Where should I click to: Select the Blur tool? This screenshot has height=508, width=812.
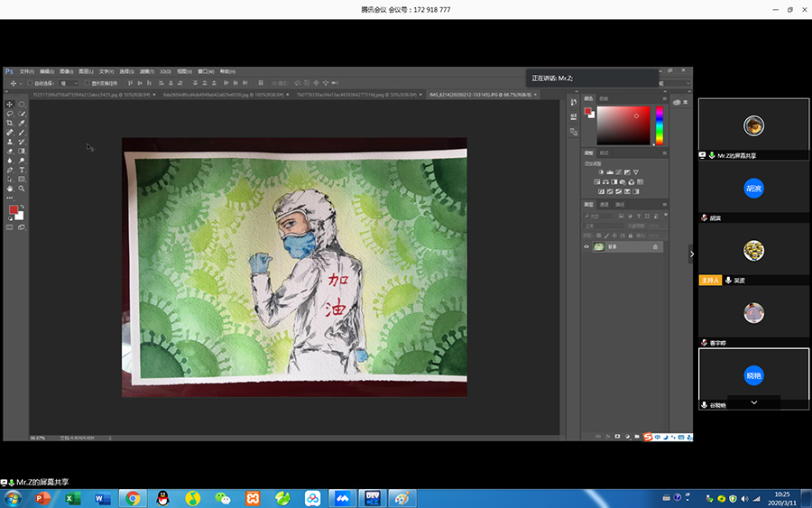tap(10, 161)
